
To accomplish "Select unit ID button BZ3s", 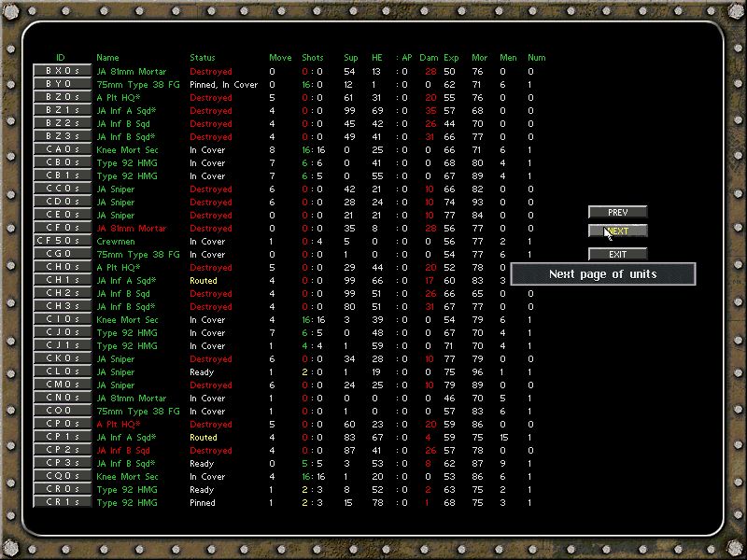I will (x=62, y=136).
